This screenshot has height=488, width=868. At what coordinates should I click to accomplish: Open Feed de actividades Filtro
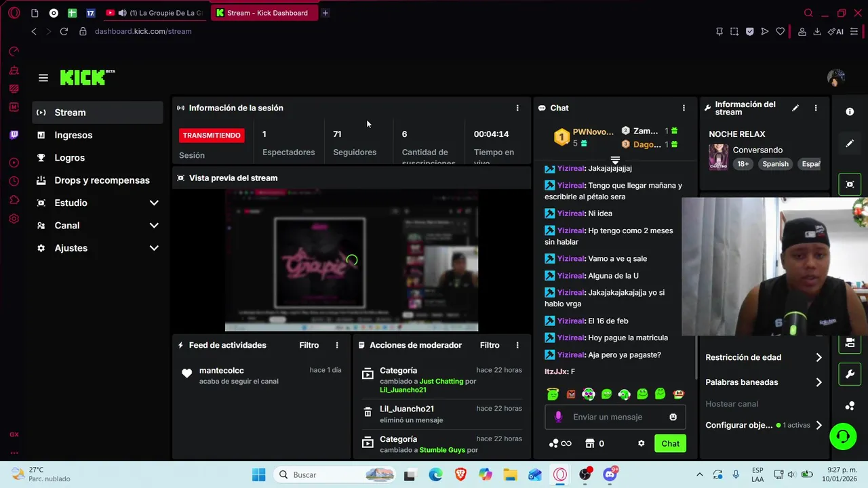point(309,345)
